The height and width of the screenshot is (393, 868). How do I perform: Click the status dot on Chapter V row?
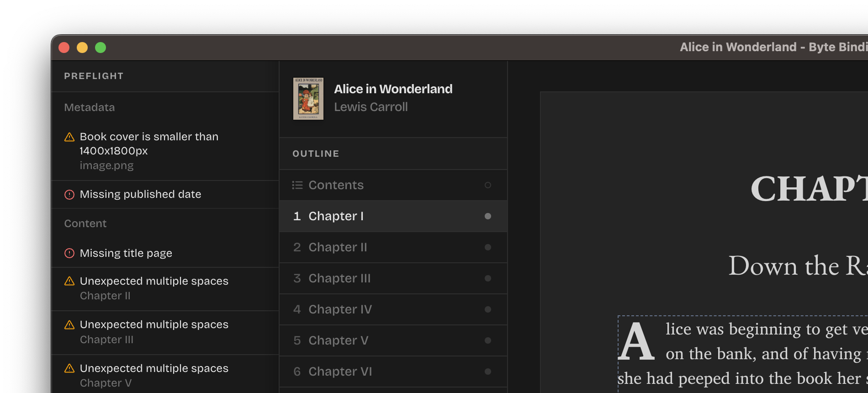[x=488, y=340]
